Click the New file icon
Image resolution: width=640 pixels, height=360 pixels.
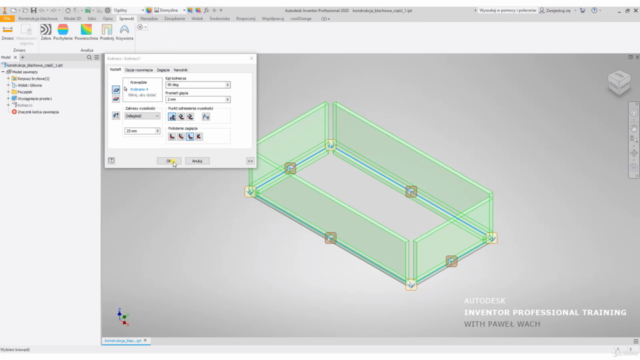pos(13,10)
